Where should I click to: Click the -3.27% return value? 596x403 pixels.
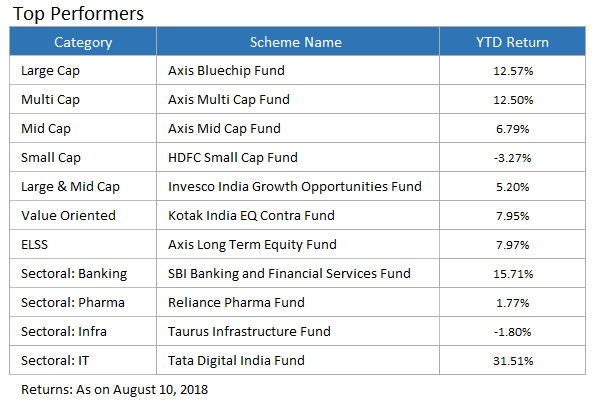point(512,158)
